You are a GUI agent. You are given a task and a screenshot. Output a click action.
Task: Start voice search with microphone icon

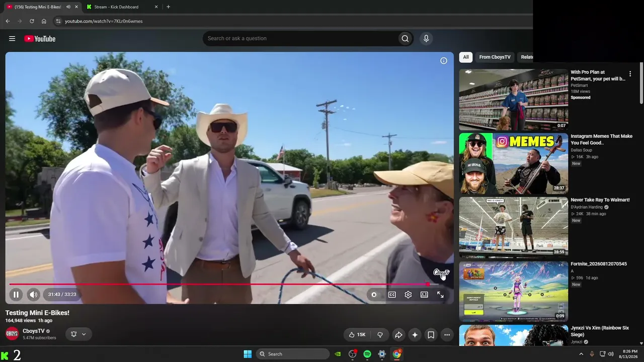click(426, 39)
